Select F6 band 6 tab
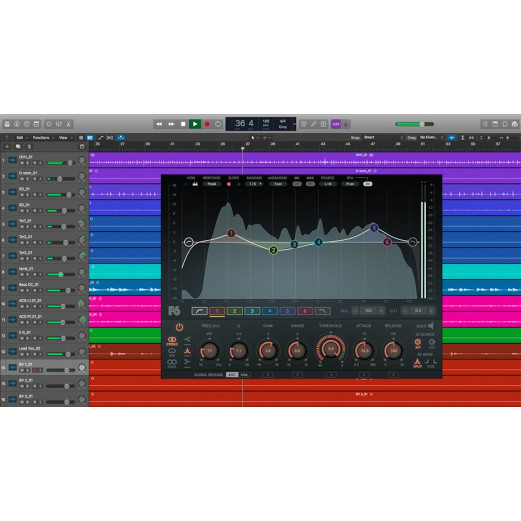This screenshot has width=521, height=521. click(x=305, y=311)
